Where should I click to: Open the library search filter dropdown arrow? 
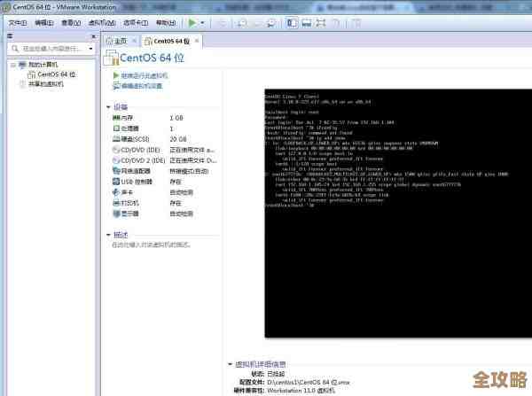click(90, 49)
